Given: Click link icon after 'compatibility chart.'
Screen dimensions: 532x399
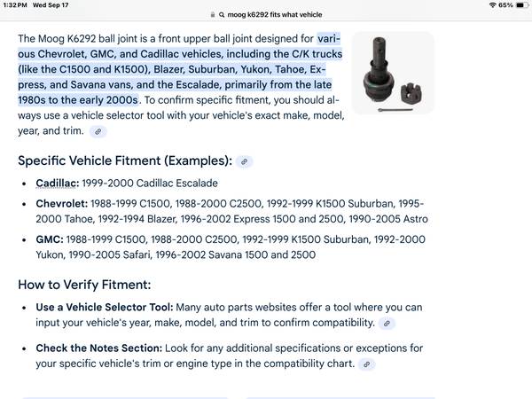Looking at the screenshot, I should coord(367,364).
